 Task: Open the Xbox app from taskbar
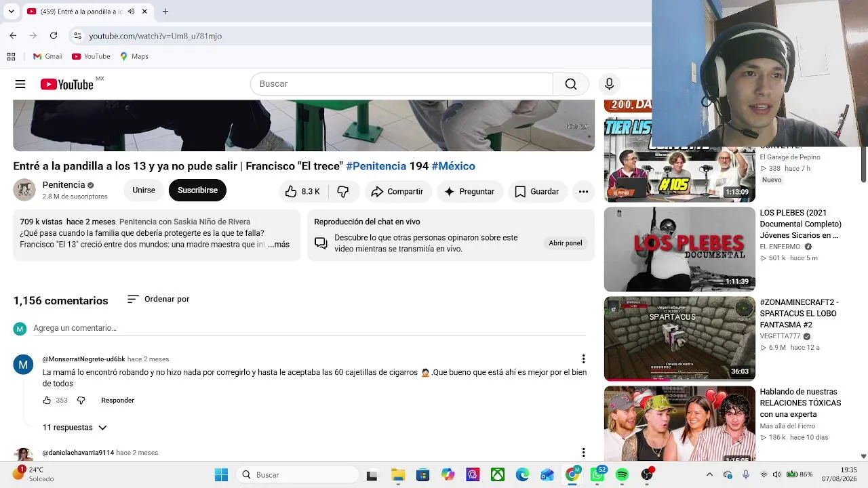[498, 475]
